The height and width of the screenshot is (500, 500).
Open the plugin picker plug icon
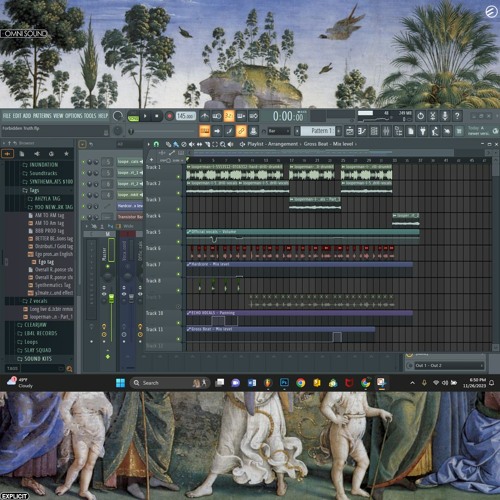coord(423,131)
